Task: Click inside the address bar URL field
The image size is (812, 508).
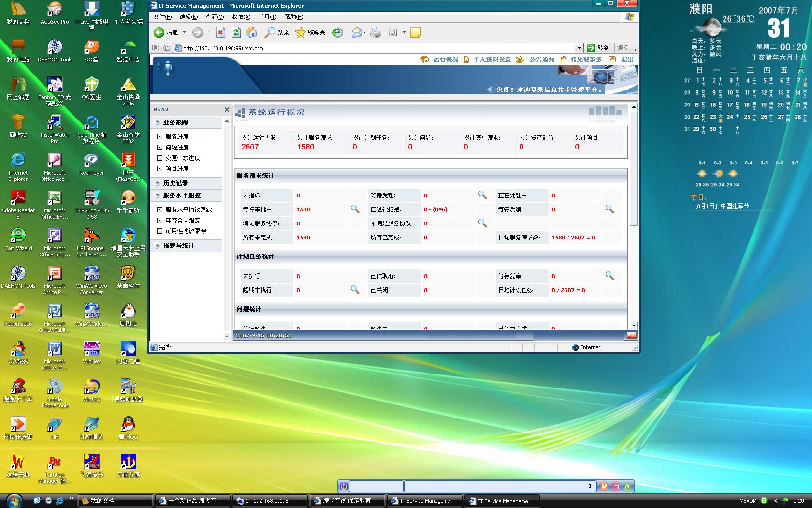Action: tap(338, 48)
